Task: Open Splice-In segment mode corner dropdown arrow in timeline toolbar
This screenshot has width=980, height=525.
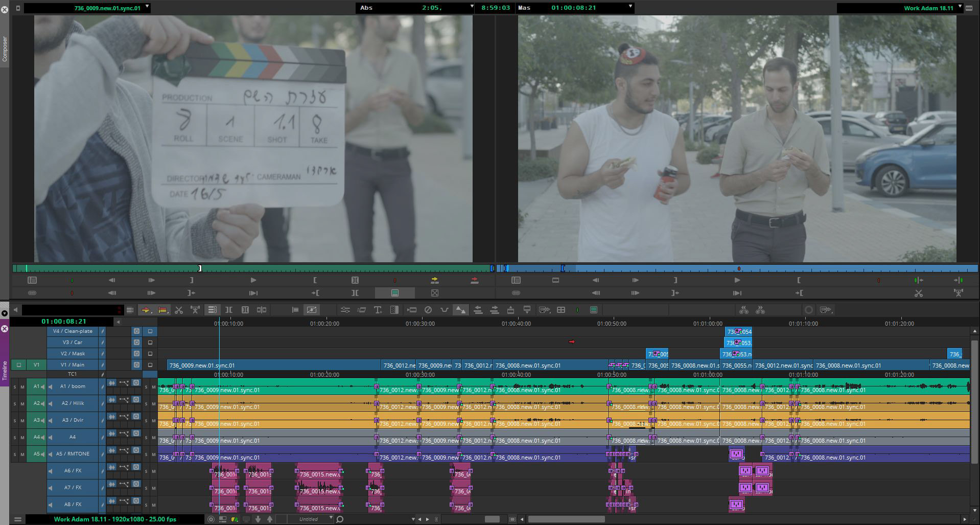Action: [152, 312]
